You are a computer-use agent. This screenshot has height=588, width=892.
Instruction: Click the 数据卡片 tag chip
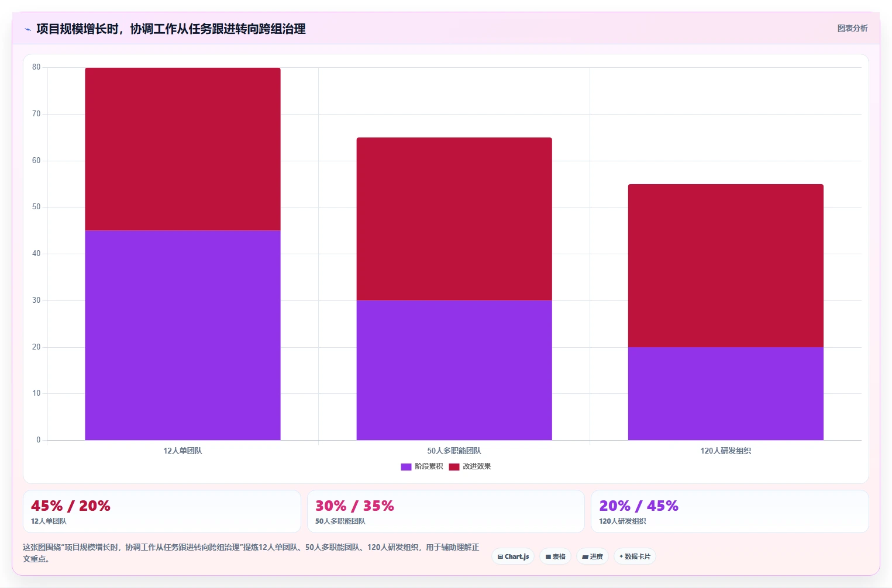(635, 556)
